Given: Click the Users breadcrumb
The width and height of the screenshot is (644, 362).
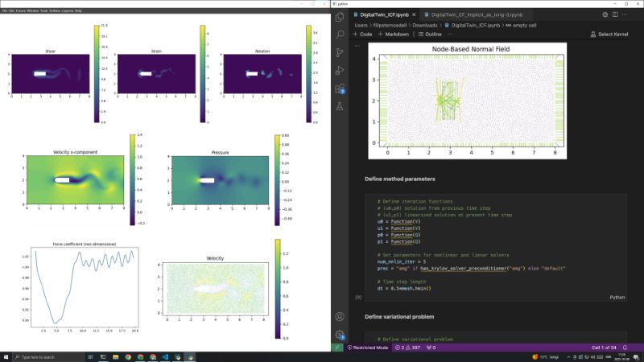Looking at the screenshot, I should pyautogui.click(x=361, y=26).
